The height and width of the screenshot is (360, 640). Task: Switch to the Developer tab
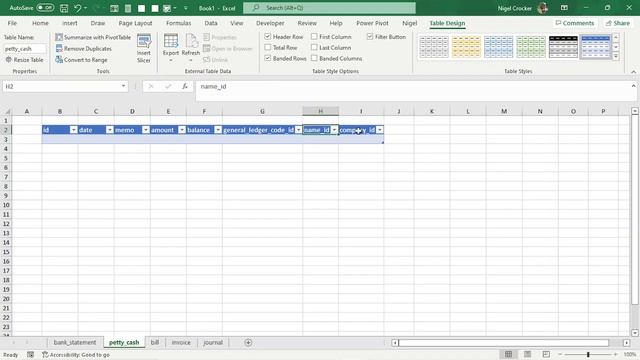270,23
